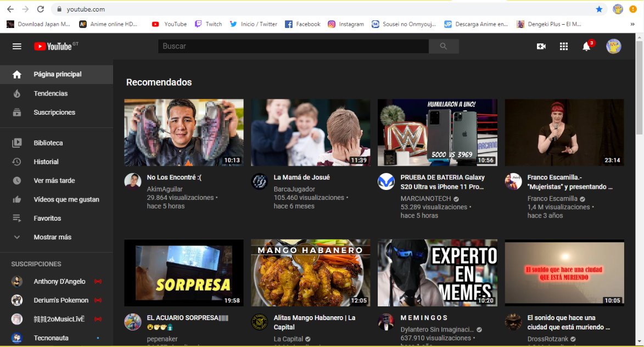This screenshot has width=644, height=347.
Task: Open the YouTube apps grid icon
Action: [x=563, y=47]
